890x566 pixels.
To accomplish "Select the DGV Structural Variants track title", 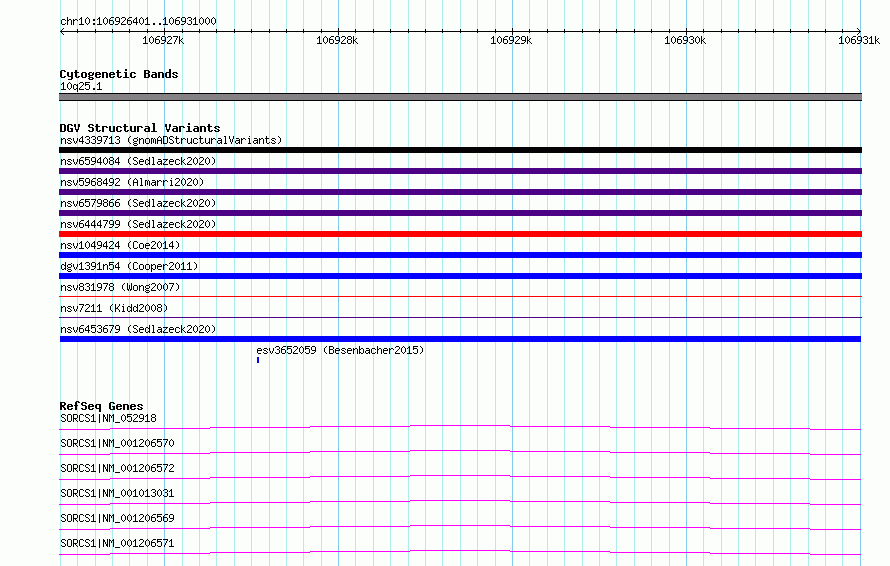I will point(140,128).
